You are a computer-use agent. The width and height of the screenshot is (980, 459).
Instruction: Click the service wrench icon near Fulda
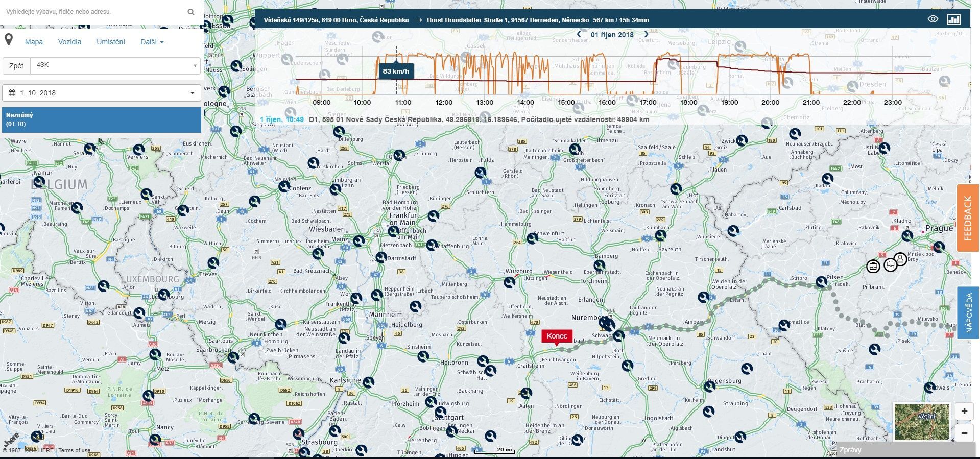(480, 173)
